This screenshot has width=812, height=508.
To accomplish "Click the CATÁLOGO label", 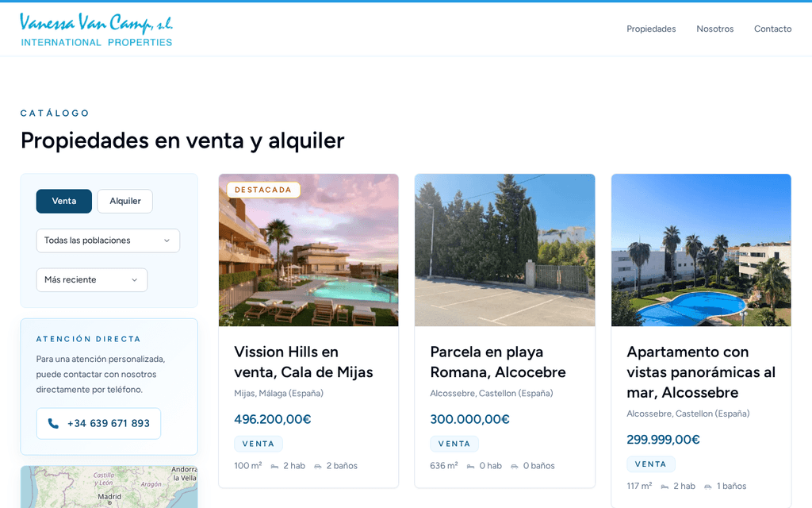I will click(55, 113).
